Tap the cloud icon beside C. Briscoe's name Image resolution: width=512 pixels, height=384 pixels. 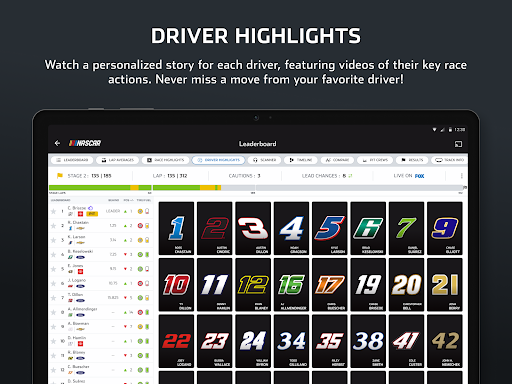[x=90, y=208]
